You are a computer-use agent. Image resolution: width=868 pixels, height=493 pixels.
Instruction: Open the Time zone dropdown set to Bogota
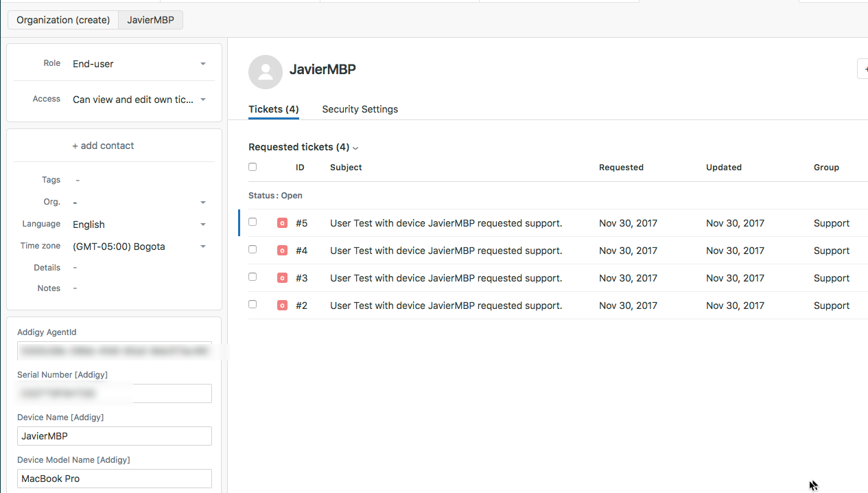pyautogui.click(x=139, y=246)
